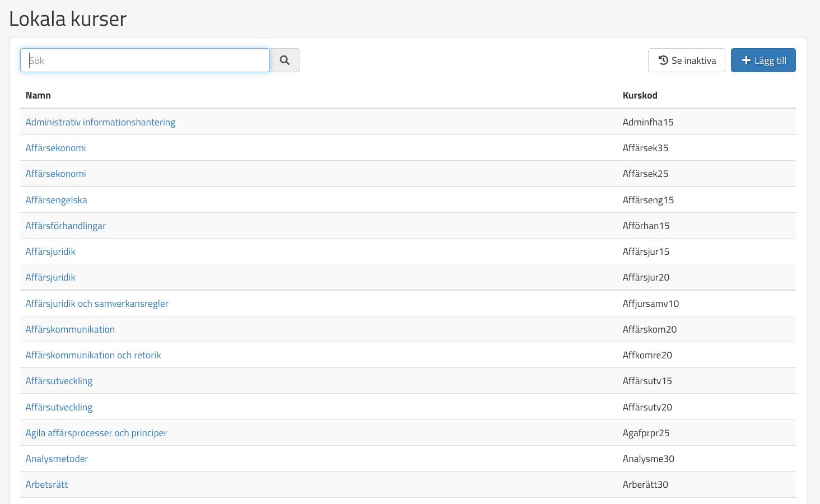Open the Arbetsrätt course link
Screen dimensions: 820x504
pyautogui.click(x=46, y=484)
